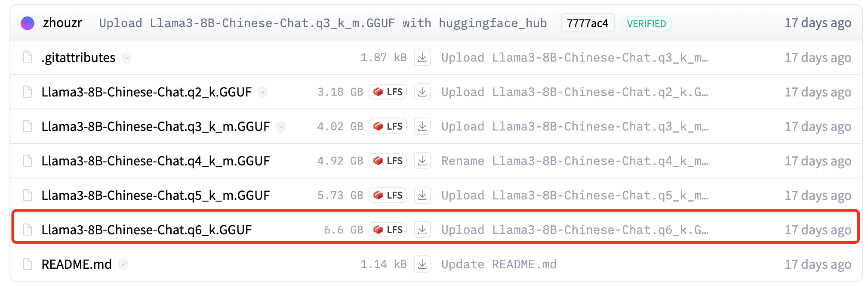Click the zhouzr user avatar

point(28,23)
